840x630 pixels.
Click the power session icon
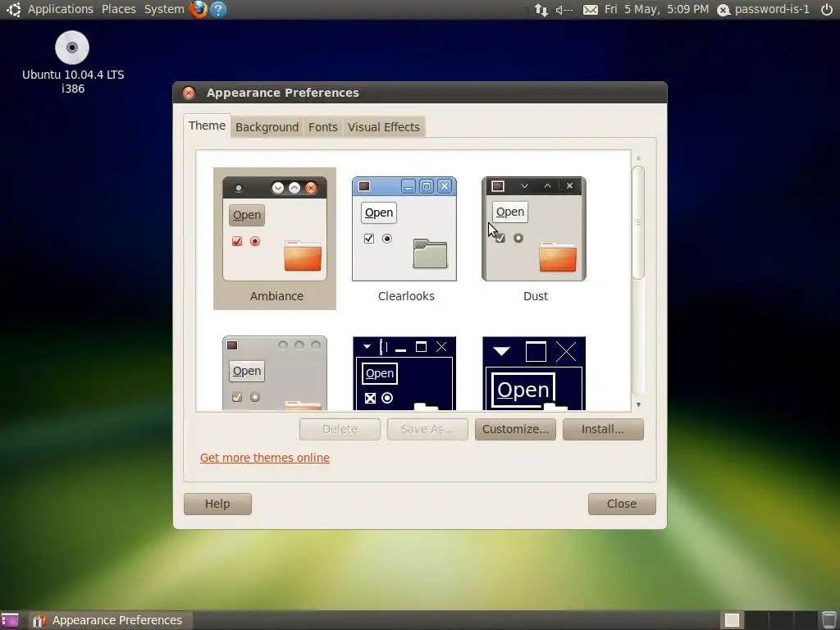coord(827,9)
